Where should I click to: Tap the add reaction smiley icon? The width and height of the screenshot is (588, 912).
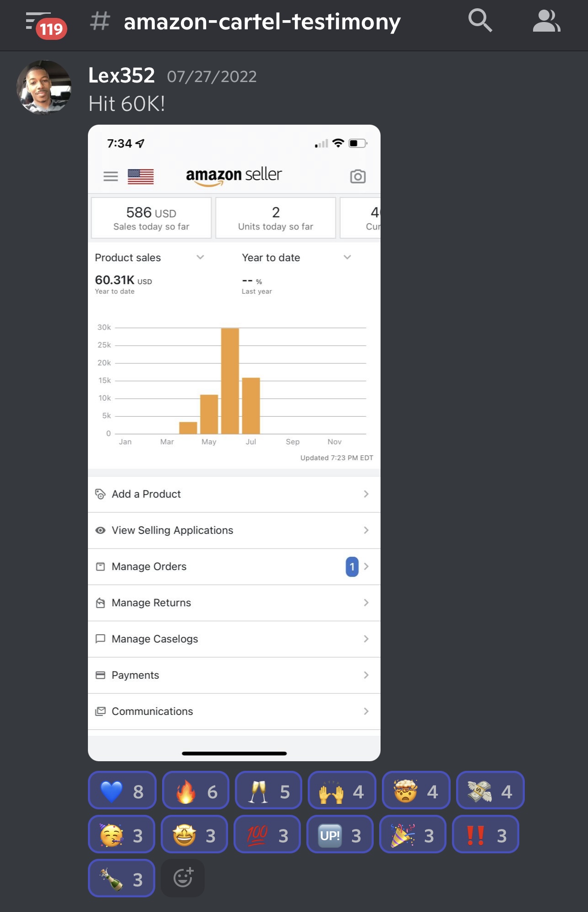coord(183,878)
